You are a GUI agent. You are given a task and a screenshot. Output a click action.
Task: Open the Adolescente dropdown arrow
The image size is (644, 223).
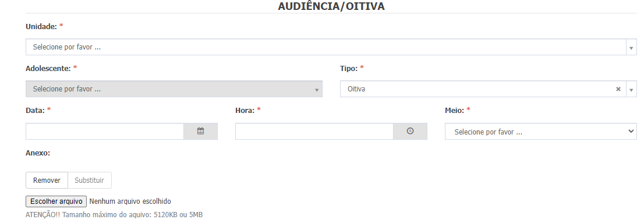point(317,90)
